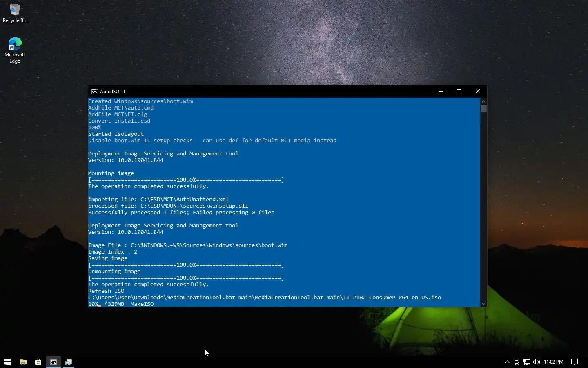This screenshot has height=368, width=588.
Task: Click the 'importing file' AutoUnattend.xml line
Action: (x=158, y=199)
